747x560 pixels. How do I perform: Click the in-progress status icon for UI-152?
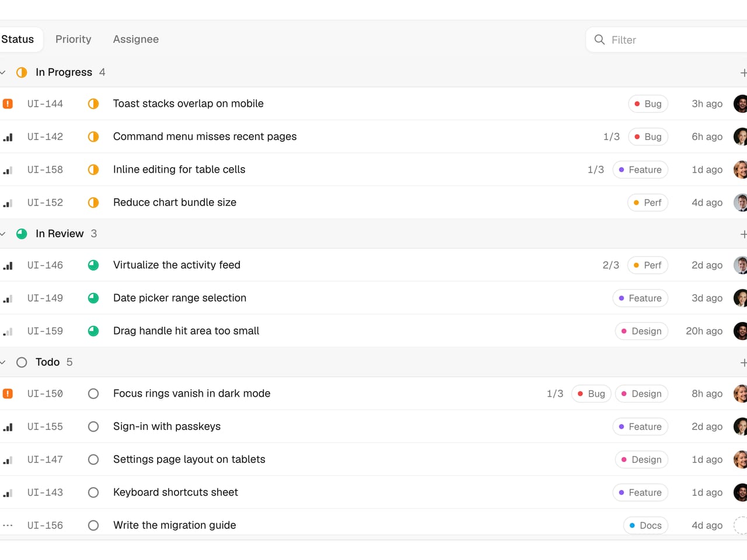(x=93, y=202)
